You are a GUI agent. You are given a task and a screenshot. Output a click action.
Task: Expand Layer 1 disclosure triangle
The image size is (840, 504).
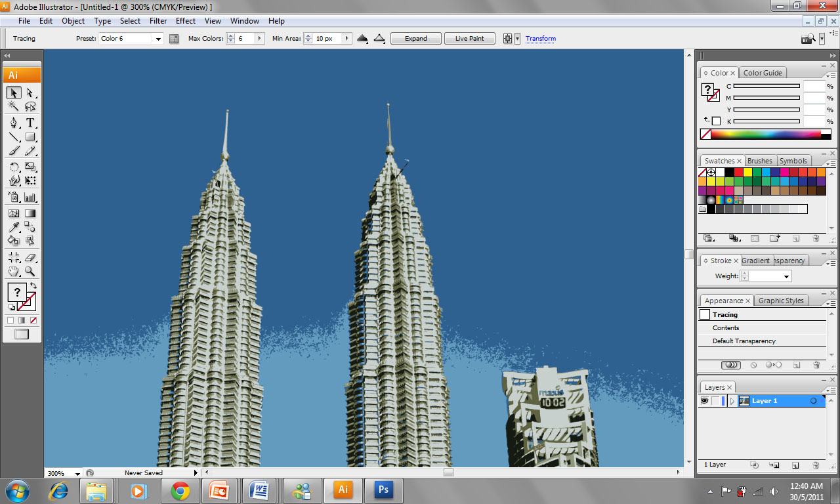[732, 401]
